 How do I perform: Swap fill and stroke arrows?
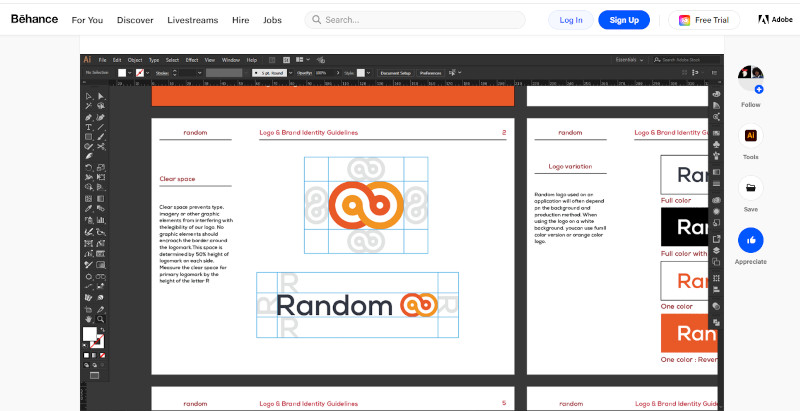coord(102,329)
